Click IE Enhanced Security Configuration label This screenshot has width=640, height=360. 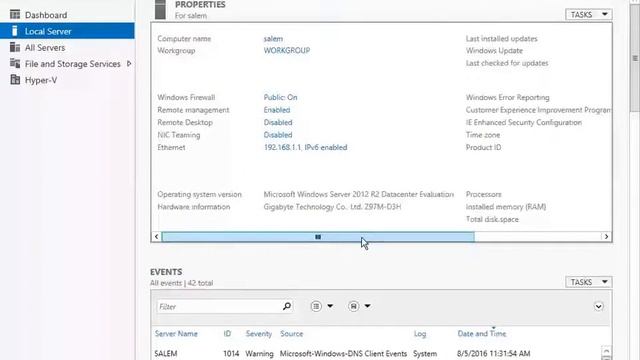524,122
